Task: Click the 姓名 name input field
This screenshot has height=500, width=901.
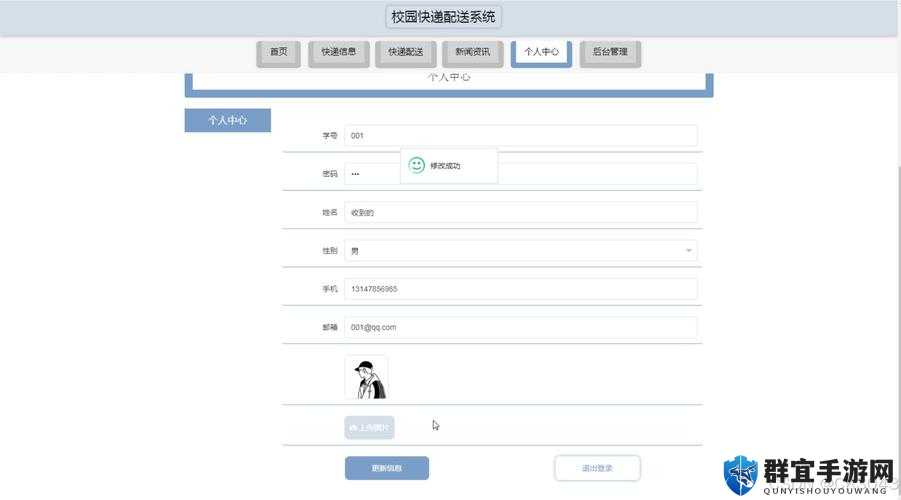Action: [521, 212]
